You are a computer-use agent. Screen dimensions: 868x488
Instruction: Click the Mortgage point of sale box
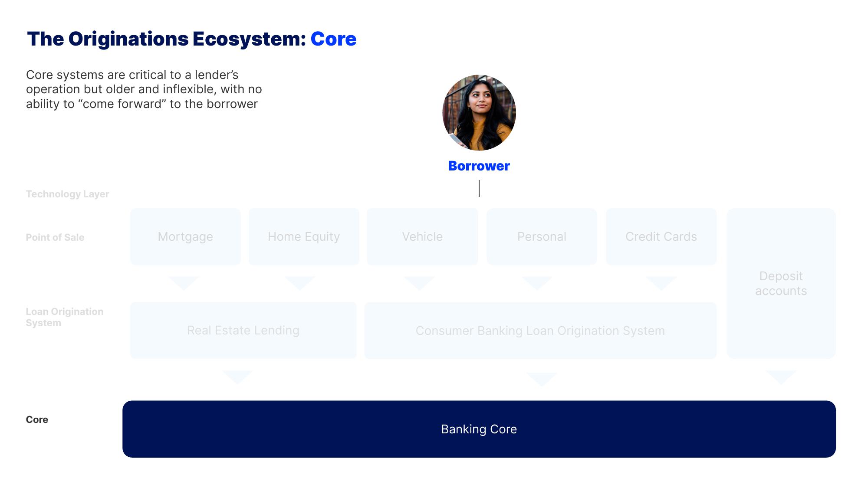[185, 236]
